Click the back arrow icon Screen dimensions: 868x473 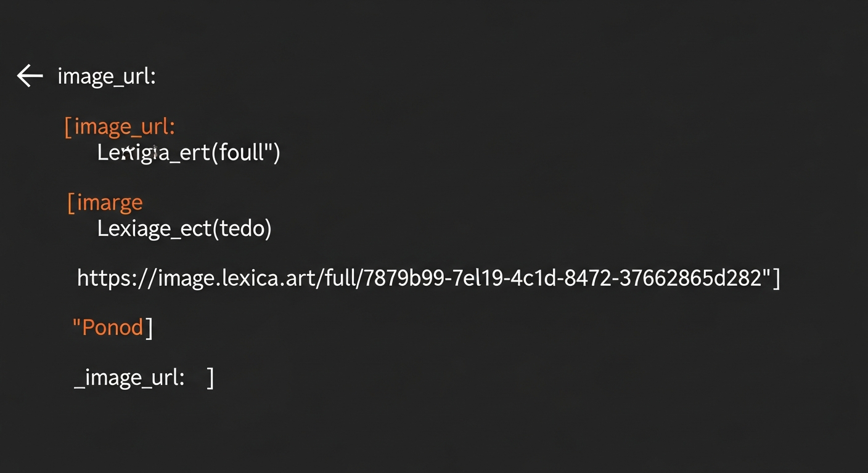(30, 76)
